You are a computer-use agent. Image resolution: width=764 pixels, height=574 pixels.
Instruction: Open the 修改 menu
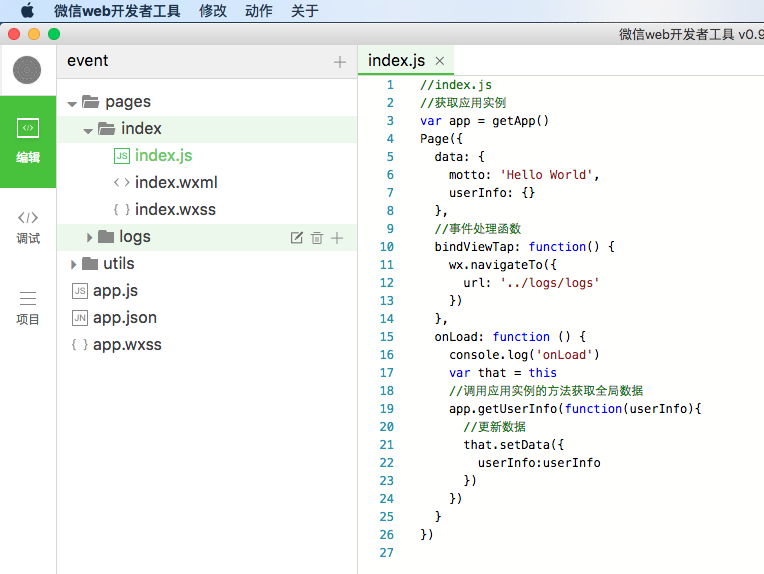[x=212, y=11]
